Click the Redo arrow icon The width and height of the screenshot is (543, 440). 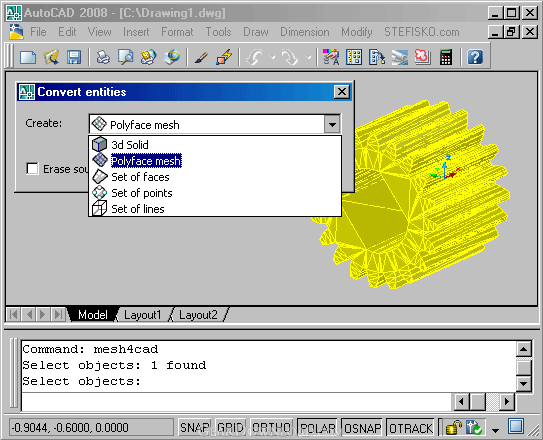(x=290, y=57)
